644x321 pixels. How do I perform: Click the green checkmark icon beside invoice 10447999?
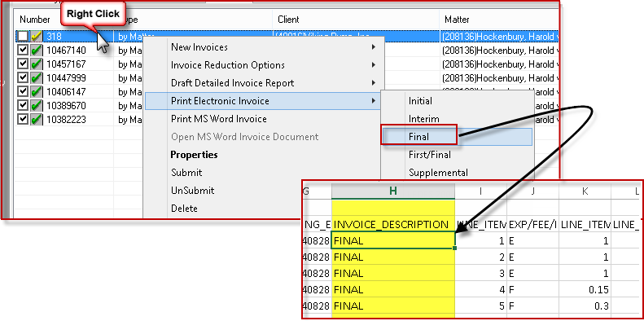tap(37, 78)
